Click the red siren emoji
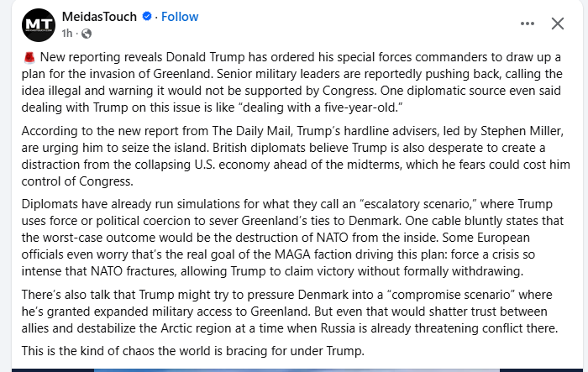The image size is (588, 372). point(28,56)
